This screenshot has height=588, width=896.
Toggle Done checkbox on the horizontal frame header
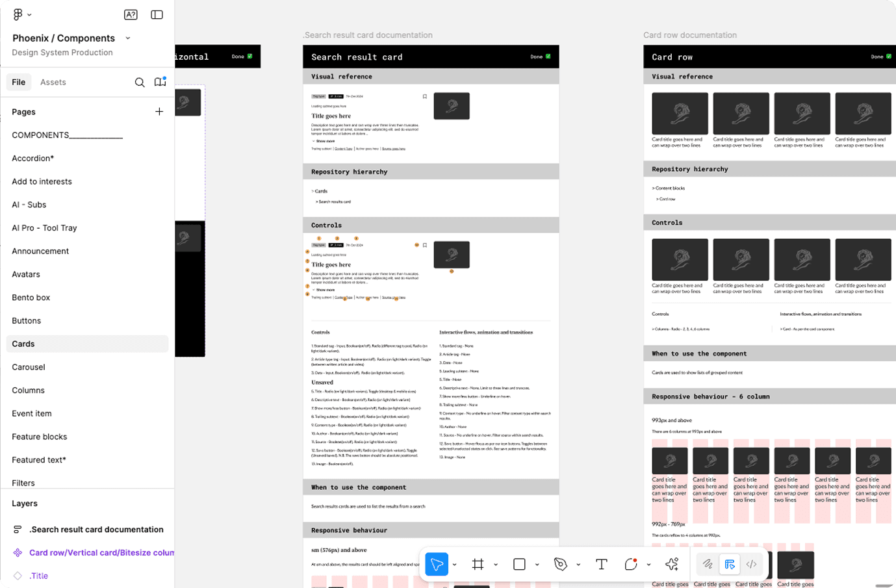point(250,57)
